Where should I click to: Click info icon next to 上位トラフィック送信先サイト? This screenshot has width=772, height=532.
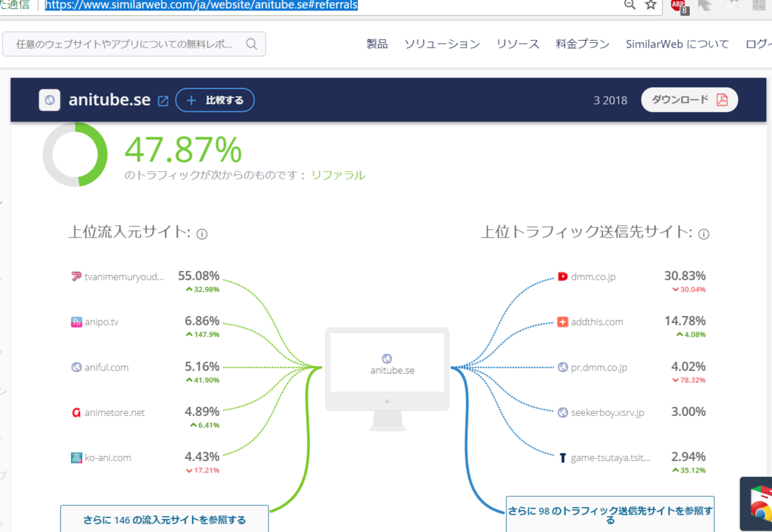click(x=703, y=234)
